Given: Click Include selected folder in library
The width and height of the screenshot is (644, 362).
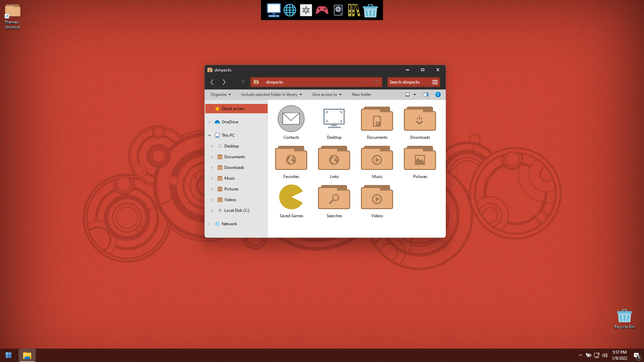Looking at the screenshot, I should [x=271, y=95].
